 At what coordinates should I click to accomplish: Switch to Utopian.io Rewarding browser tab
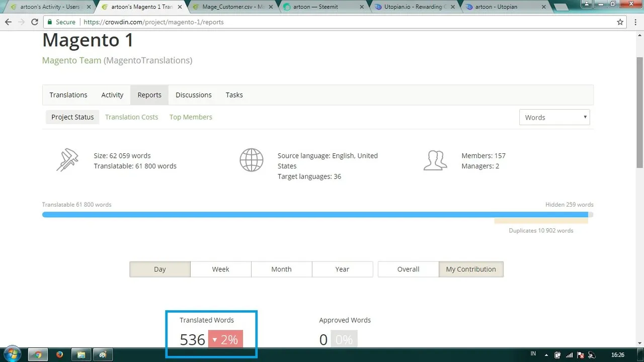[x=414, y=7]
